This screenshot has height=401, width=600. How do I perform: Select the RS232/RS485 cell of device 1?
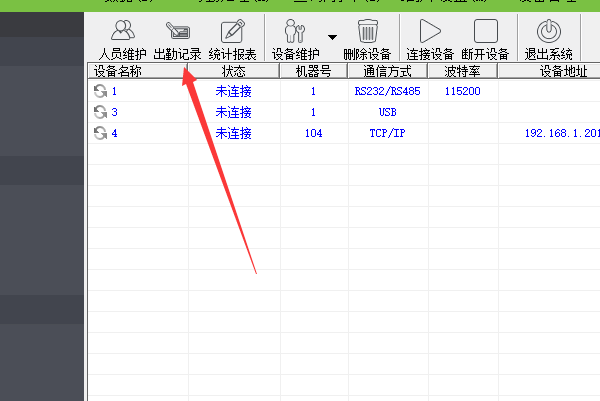(x=387, y=91)
